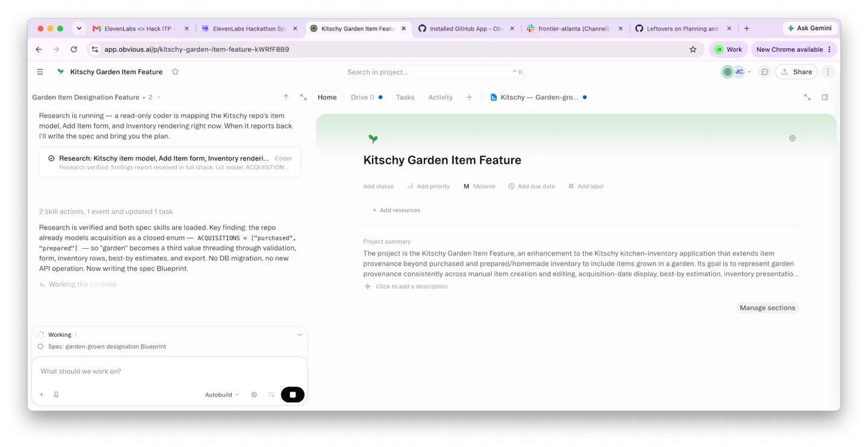Click Add label with the hash icon
868x447 pixels.
(586, 186)
